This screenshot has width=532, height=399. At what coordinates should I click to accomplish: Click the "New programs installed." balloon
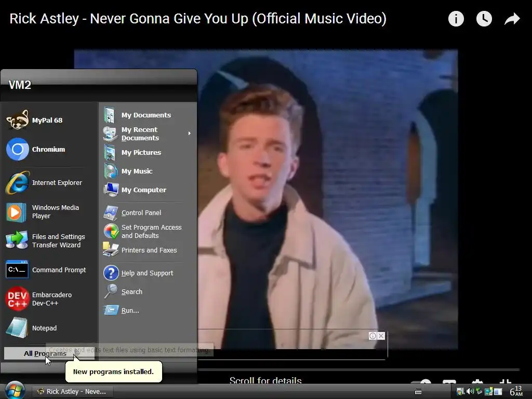113,371
